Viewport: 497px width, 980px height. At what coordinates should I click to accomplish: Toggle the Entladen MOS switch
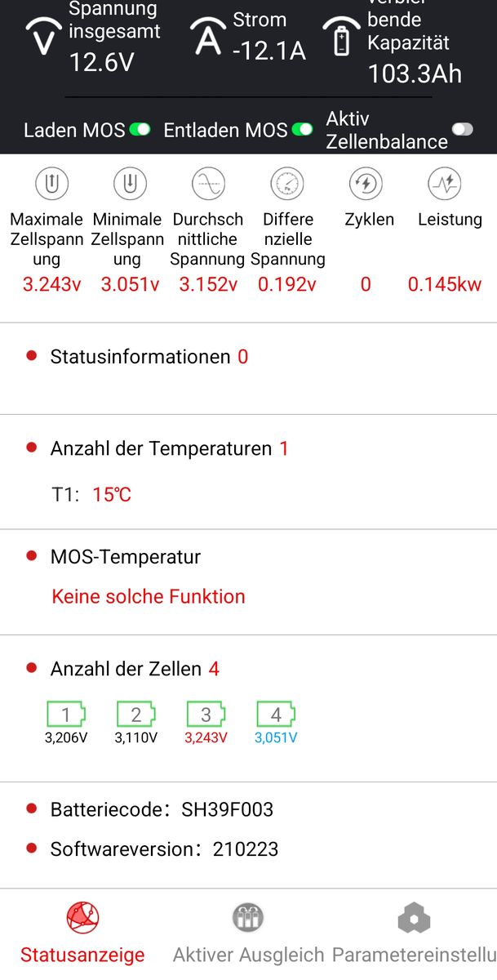coord(302,130)
